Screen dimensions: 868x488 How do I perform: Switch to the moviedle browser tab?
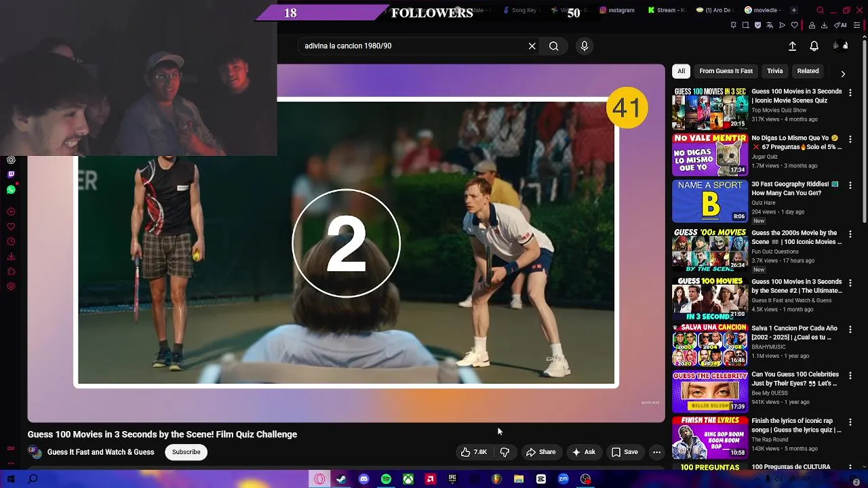(763, 10)
